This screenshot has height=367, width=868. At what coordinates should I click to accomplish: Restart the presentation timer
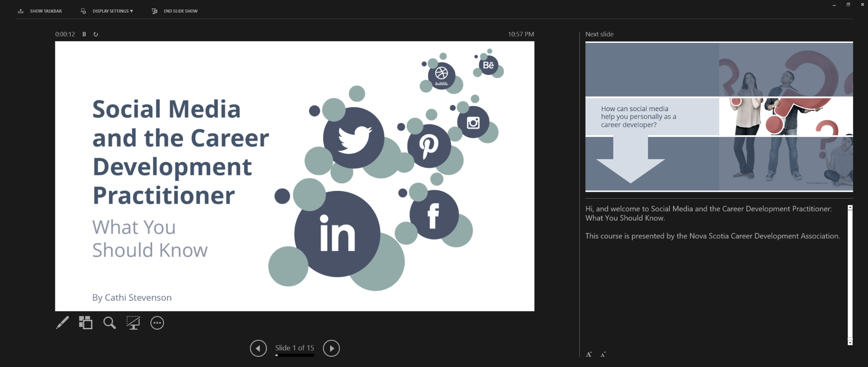[x=96, y=34]
